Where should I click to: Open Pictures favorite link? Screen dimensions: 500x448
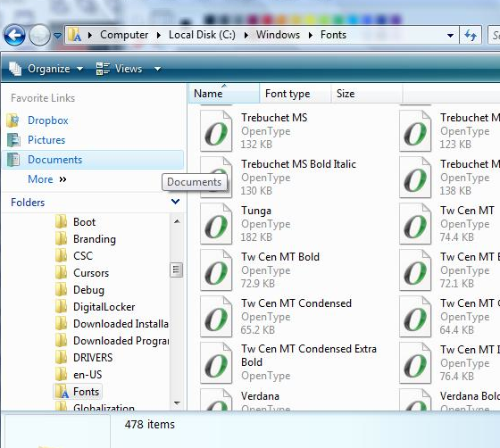46,140
